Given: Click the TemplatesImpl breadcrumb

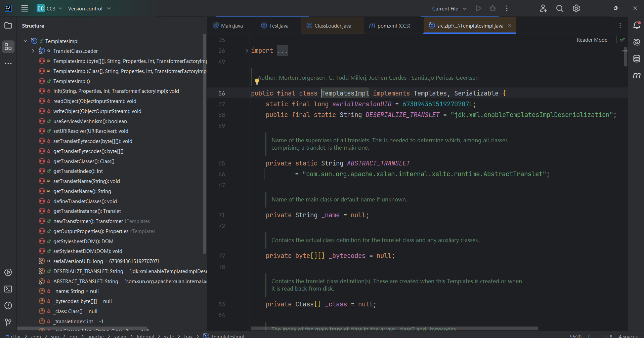Looking at the screenshot, I should (x=224, y=336).
